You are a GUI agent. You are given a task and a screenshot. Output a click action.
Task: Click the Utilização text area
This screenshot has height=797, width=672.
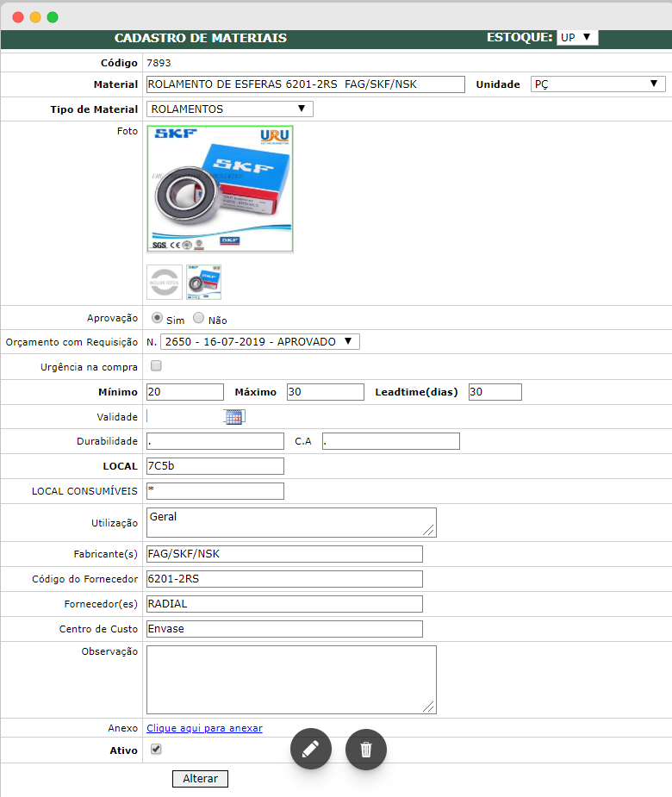point(291,522)
